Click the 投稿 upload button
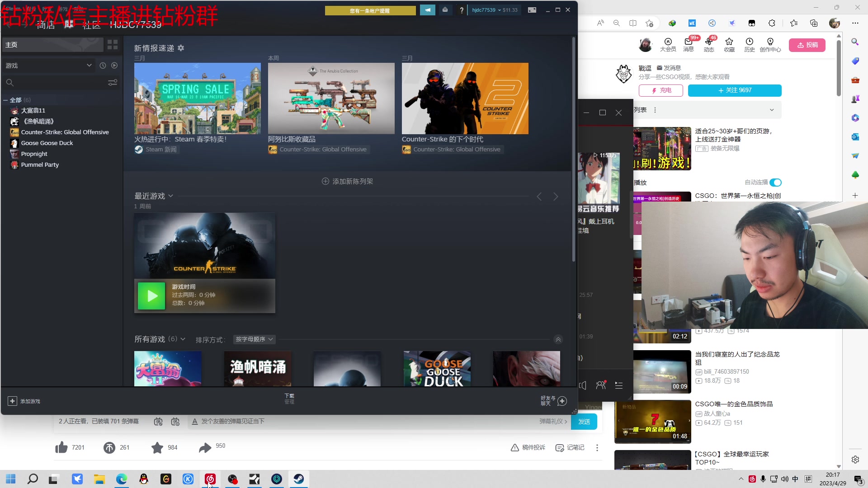This screenshot has height=488, width=868. coord(807,45)
